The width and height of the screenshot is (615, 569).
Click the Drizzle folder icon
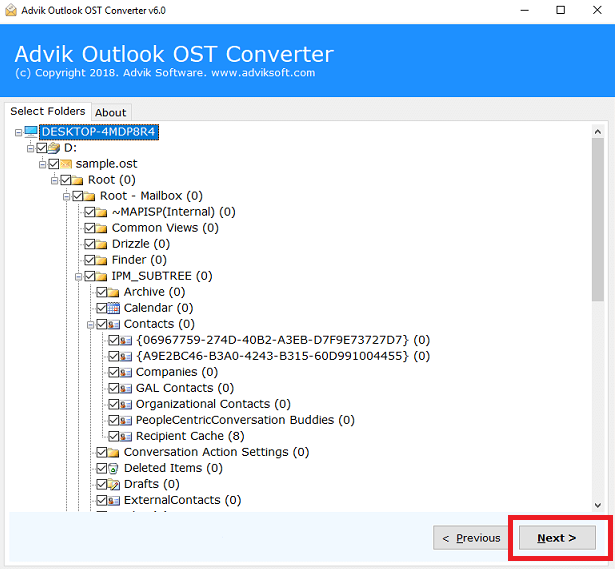point(101,244)
